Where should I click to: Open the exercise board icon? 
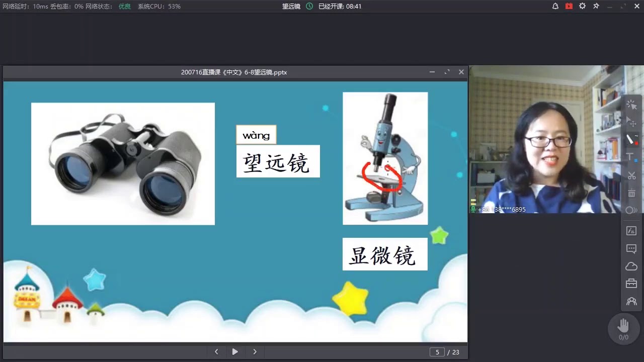point(631,231)
